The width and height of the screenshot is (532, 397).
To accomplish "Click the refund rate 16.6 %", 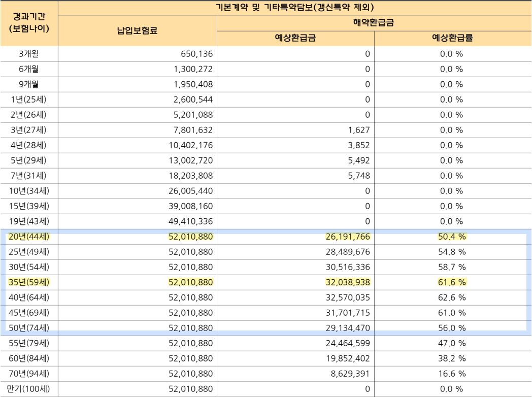I will pos(452,374).
